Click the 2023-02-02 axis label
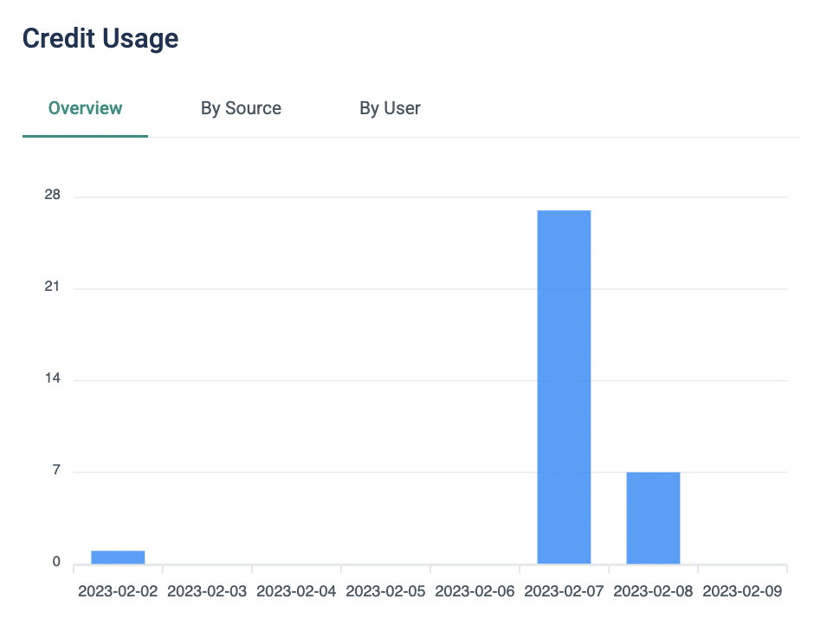This screenshot has width=814, height=644. 118,591
